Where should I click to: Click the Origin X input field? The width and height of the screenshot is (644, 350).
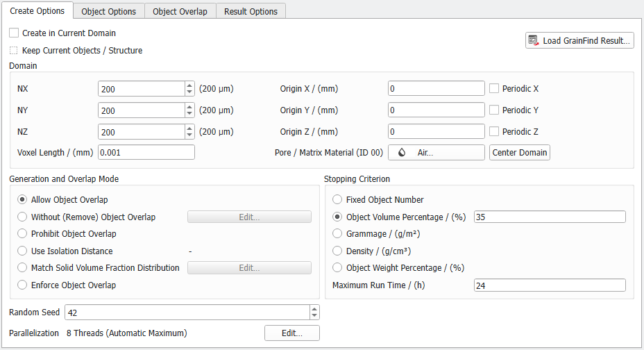[437, 88]
